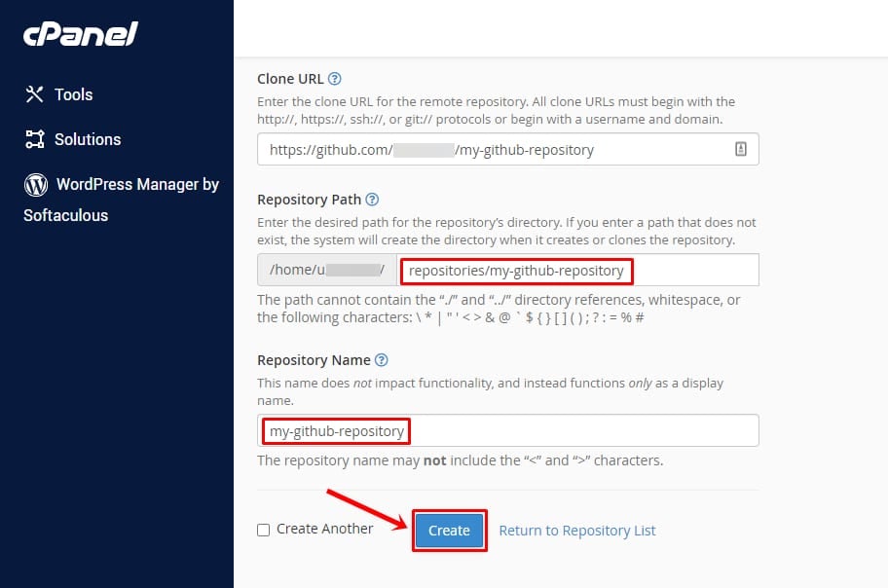This screenshot has height=588, width=888.
Task: Open the Clone URL help icon
Action: click(x=335, y=79)
